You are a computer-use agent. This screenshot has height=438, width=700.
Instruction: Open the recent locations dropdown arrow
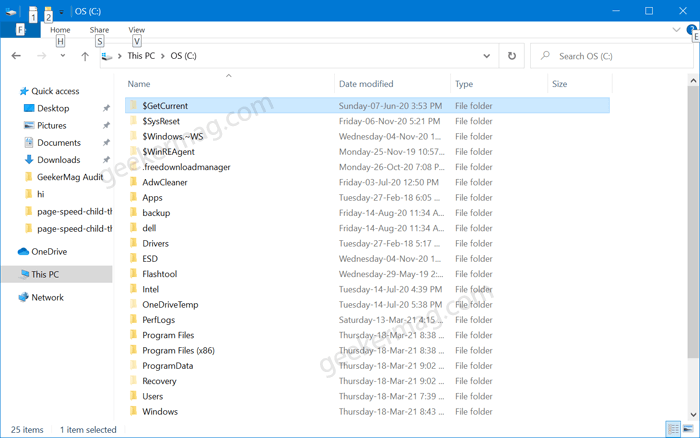click(63, 56)
